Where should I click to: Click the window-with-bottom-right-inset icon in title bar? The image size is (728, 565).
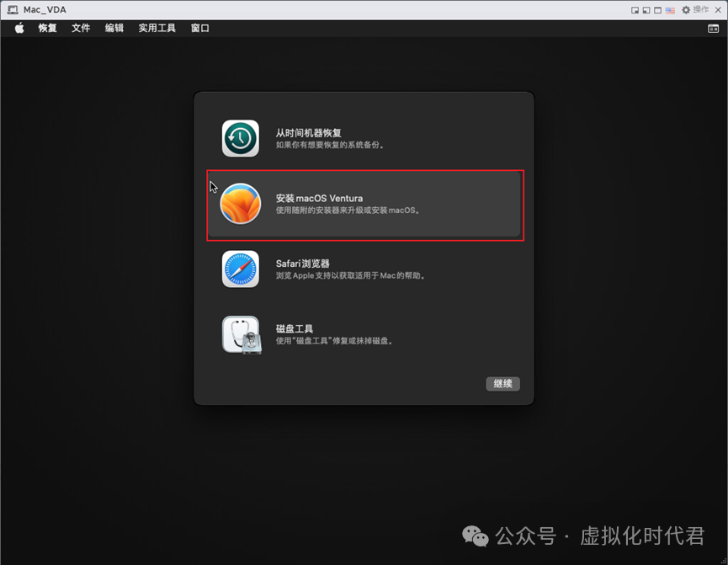point(635,10)
